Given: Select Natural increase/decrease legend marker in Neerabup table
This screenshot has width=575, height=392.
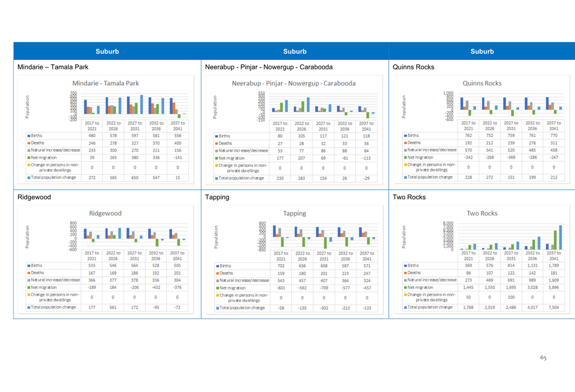Looking at the screenshot, I should pyautogui.click(x=217, y=151).
